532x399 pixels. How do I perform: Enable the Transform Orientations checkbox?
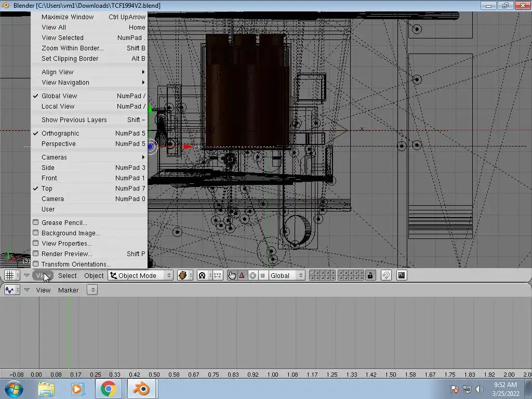(x=36, y=264)
